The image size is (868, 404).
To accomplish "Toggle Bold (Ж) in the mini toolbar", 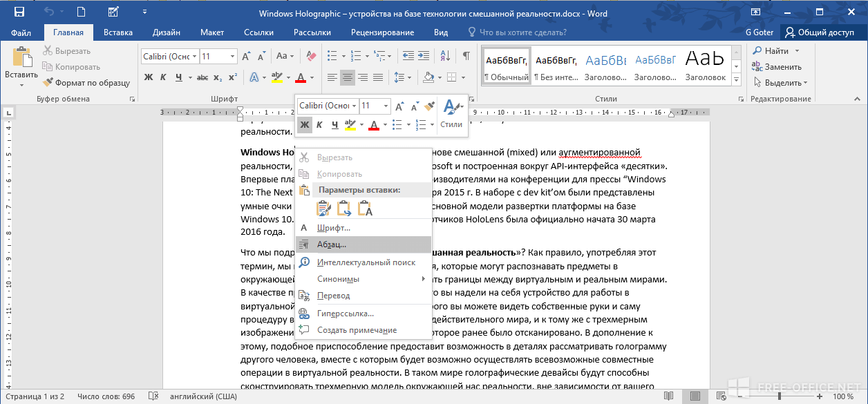I will 304,125.
